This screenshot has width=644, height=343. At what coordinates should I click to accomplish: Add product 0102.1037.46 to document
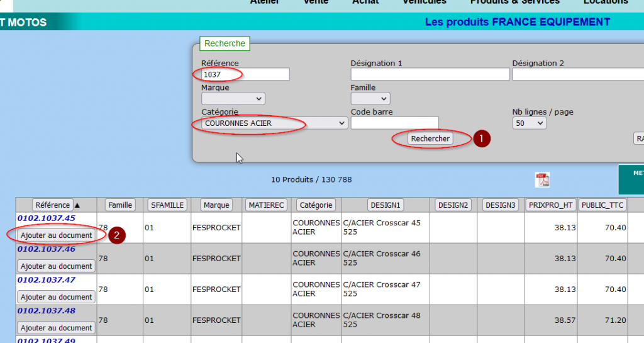[56, 266]
